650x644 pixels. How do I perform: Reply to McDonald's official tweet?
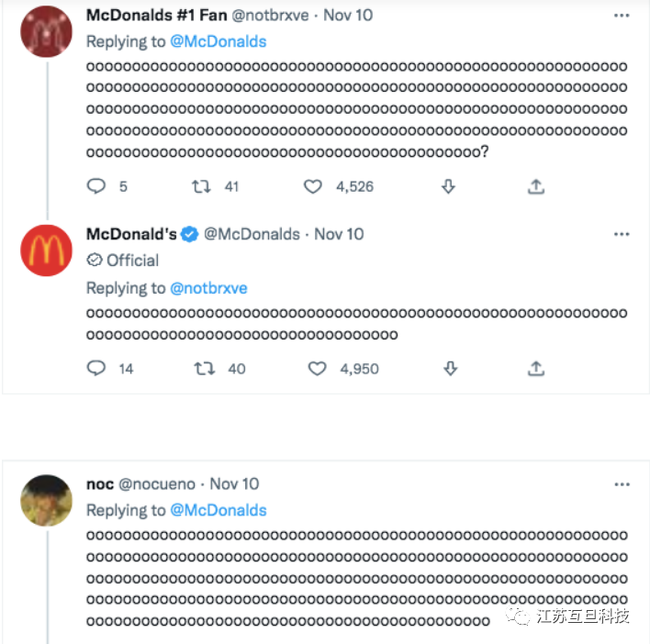(x=96, y=369)
